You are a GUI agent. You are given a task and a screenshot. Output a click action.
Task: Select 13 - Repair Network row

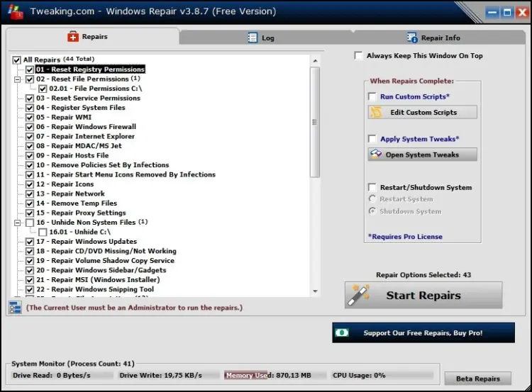(x=70, y=194)
